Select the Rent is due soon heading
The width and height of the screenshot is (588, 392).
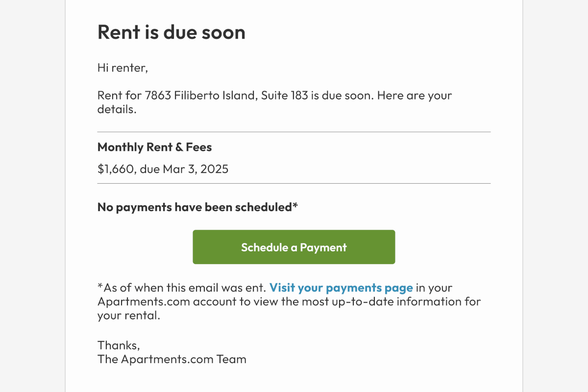[171, 32]
